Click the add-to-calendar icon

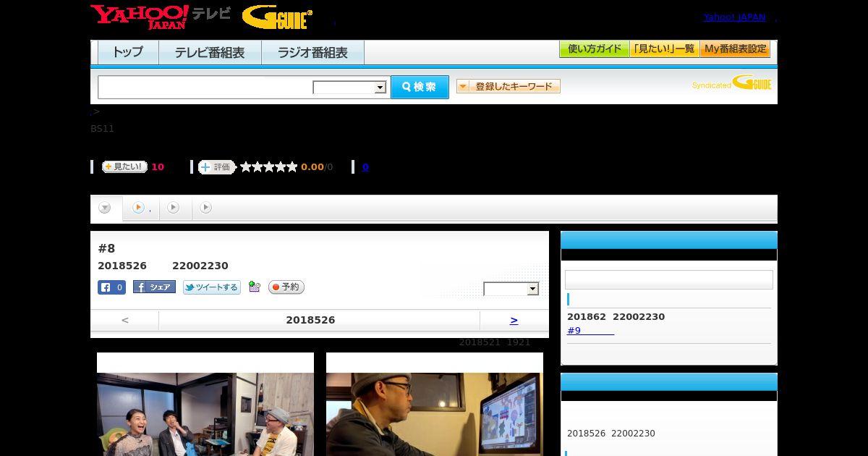pyautogui.click(x=254, y=287)
